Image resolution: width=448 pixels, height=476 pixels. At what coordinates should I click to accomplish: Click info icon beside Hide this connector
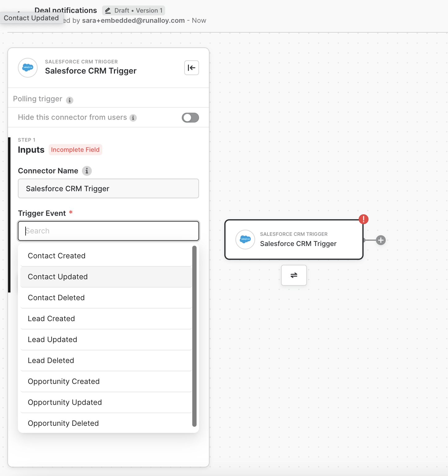click(x=133, y=118)
